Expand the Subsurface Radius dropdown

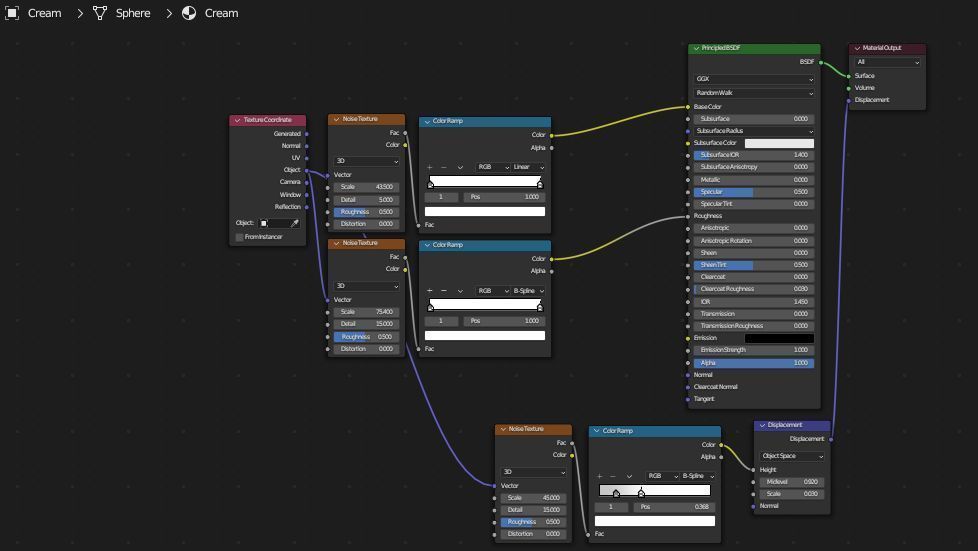(x=754, y=131)
